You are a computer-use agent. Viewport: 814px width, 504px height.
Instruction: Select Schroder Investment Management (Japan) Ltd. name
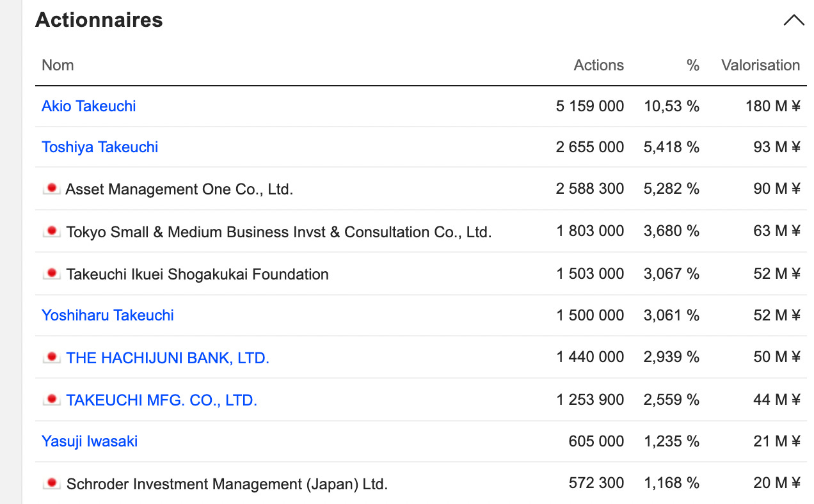click(227, 484)
